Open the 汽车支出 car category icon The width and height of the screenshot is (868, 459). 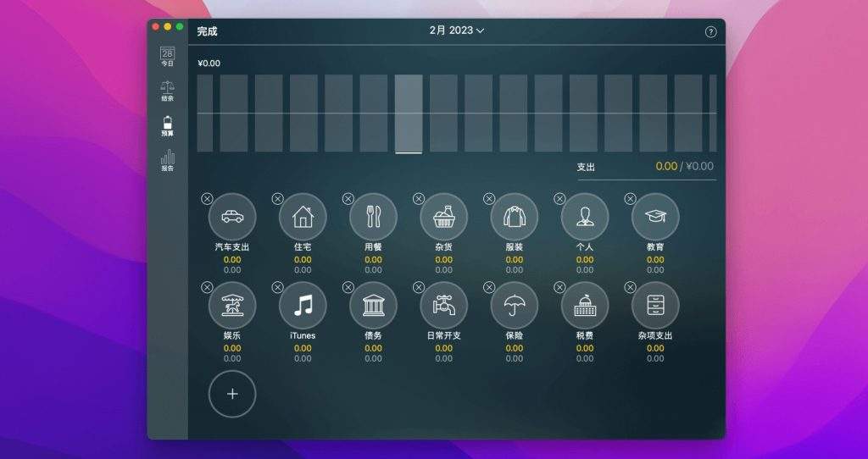(x=232, y=217)
